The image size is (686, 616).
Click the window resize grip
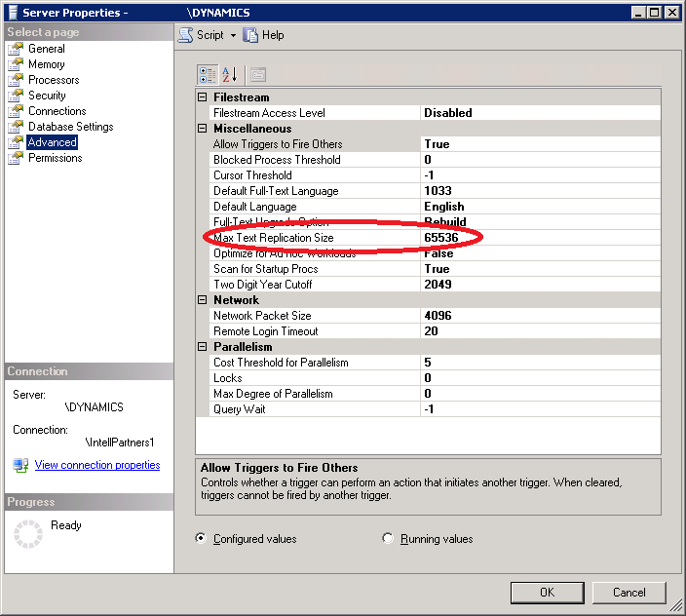tap(676, 605)
